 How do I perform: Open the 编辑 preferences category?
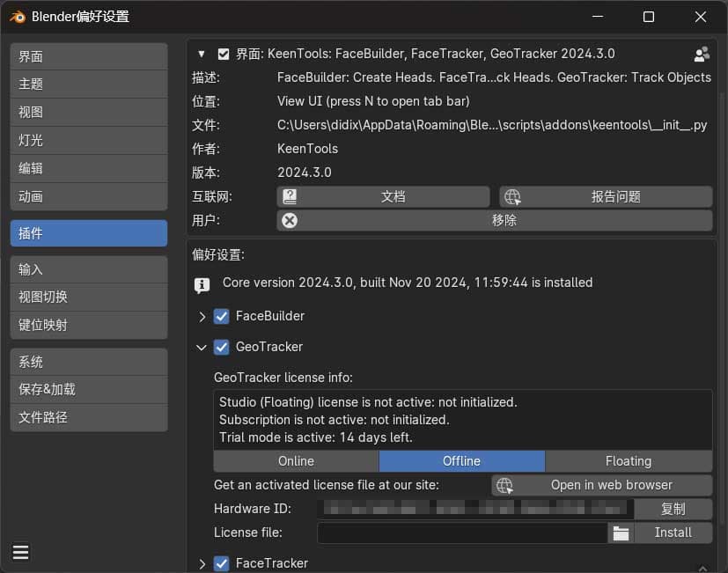click(x=89, y=169)
